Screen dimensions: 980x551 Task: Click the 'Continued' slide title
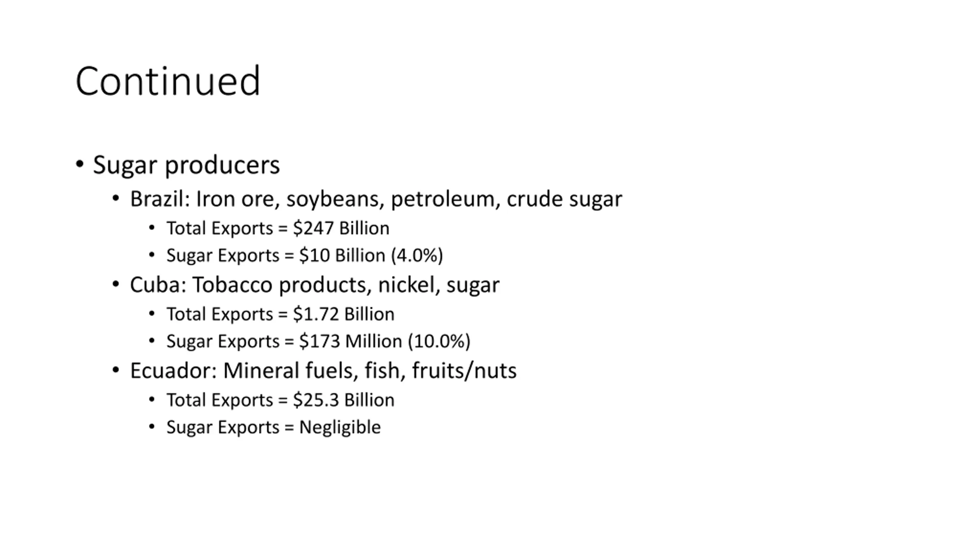pyautogui.click(x=168, y=81)
